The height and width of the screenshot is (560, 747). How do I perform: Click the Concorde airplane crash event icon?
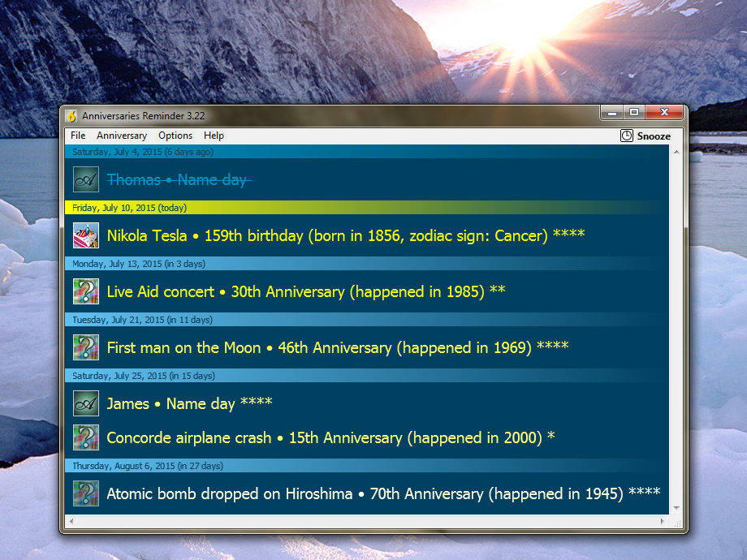[x=85, y=437]
